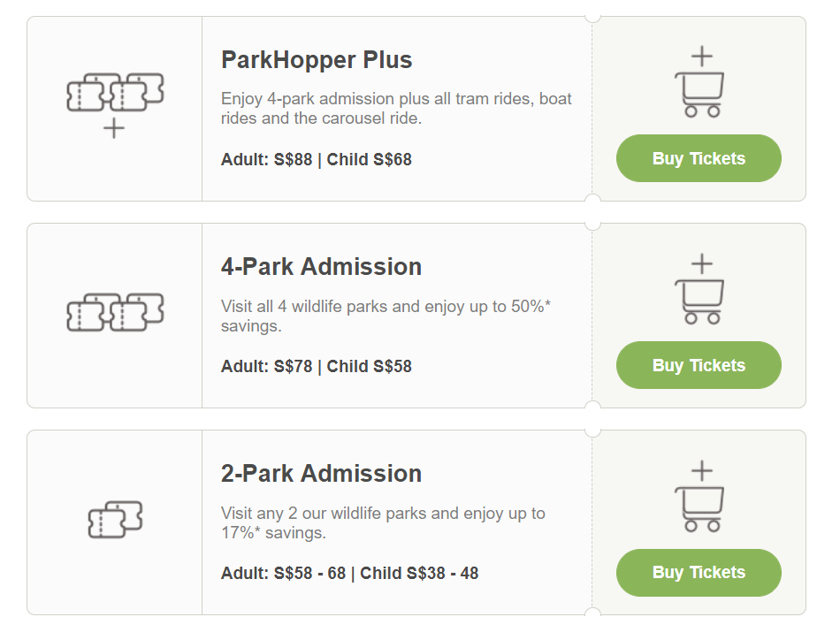The height and width of the screenshot is (640, 840).
Task: Hit Buy Tickets for 2-Park Admission
Action: pyautogui.click(x=699, y=573)
